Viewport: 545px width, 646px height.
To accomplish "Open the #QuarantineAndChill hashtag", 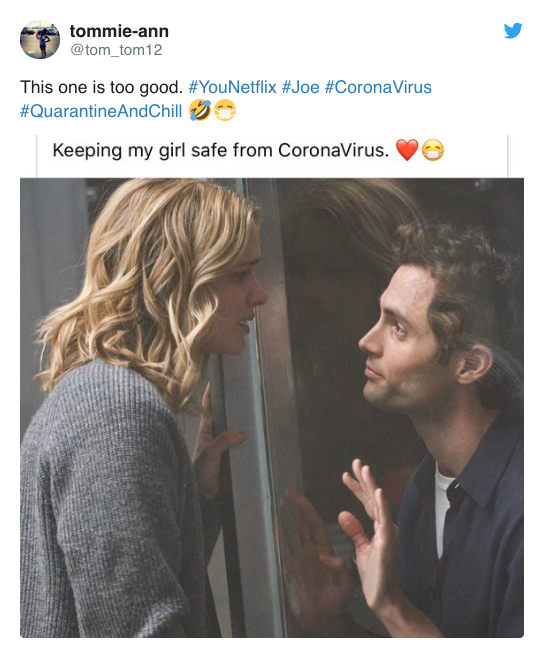I will pos(101,111).
